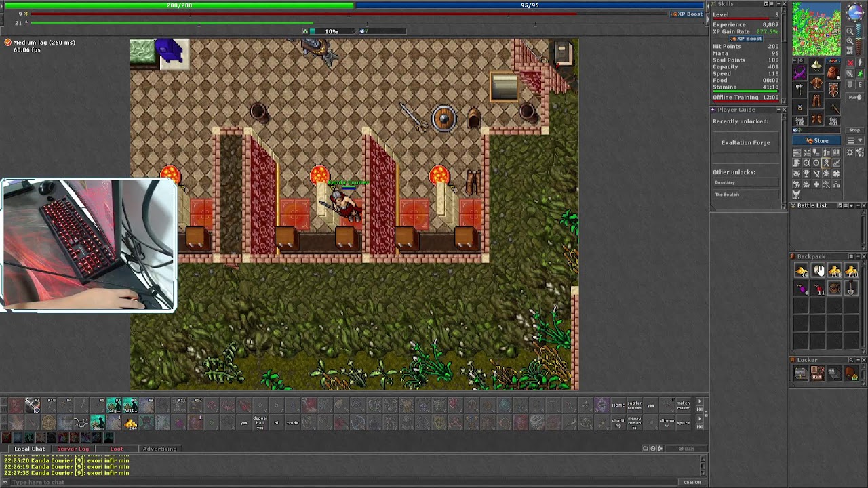Toggle the Chat Off button
This screenshot has width=868, height=488.
click(692, 482)
